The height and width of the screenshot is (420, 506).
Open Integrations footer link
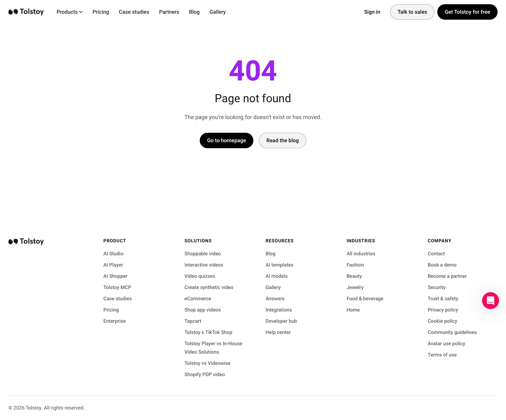pos(278,310)
